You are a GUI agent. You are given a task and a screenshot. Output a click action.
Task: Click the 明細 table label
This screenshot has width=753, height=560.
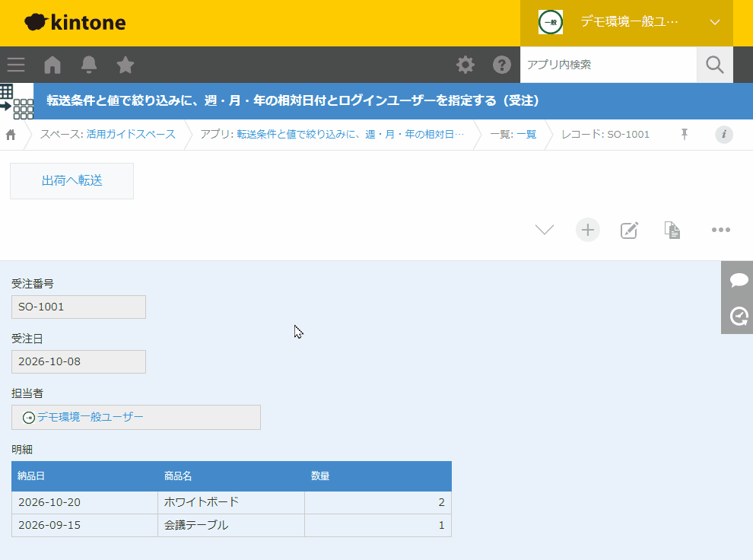(x=22, y=450)
